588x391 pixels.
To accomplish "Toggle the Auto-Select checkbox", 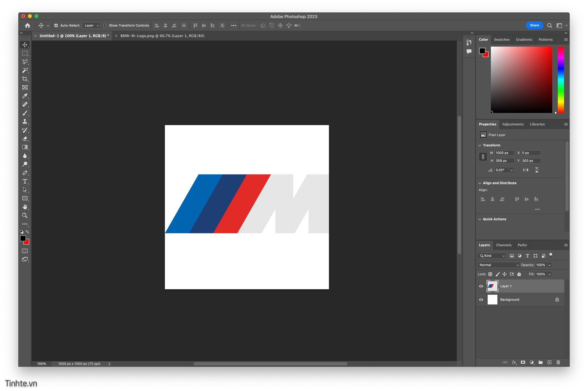I will [x=56, y=26].
